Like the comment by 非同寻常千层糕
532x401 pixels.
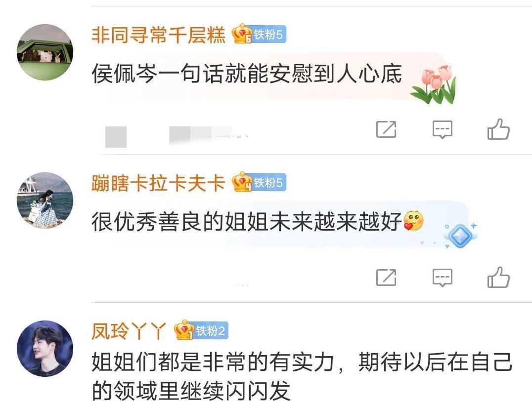click(498, 129)
